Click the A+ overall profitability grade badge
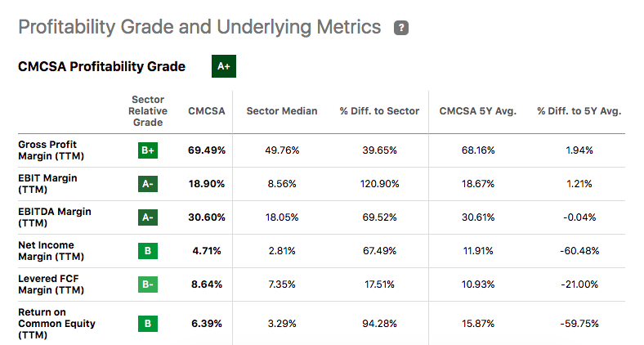The height and width of the screenshot is (345, 644). pos(223,67)
